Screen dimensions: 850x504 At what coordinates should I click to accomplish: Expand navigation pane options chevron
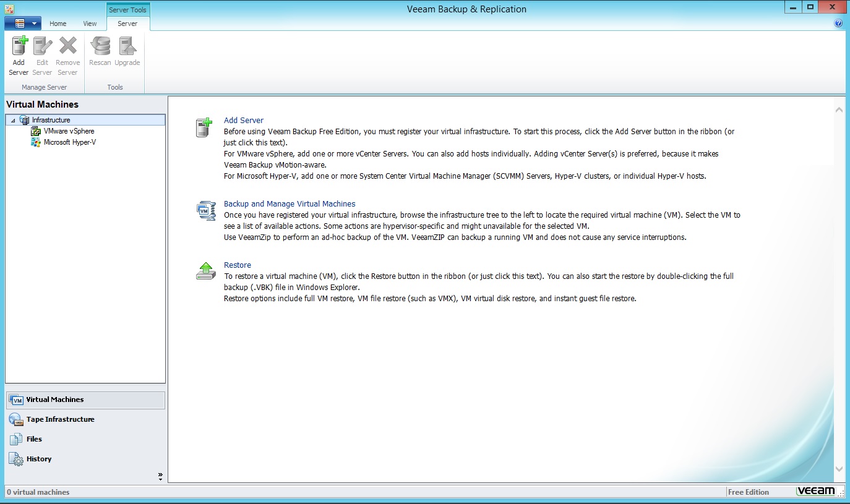[160, 476]
